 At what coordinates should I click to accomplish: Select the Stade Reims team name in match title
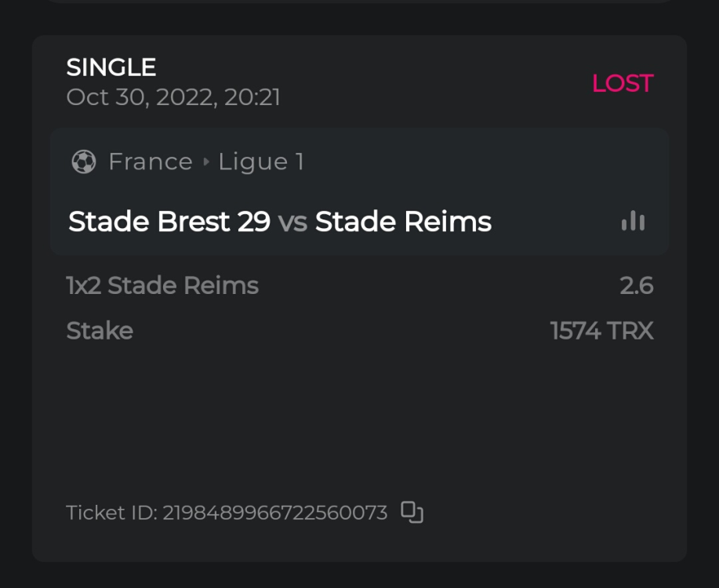(403, 222)
